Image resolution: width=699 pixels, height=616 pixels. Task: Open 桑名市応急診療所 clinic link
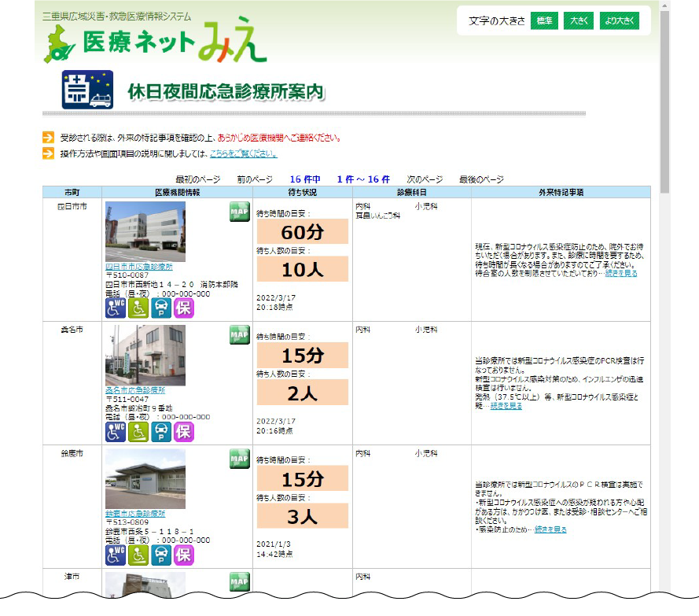(135, 390)
